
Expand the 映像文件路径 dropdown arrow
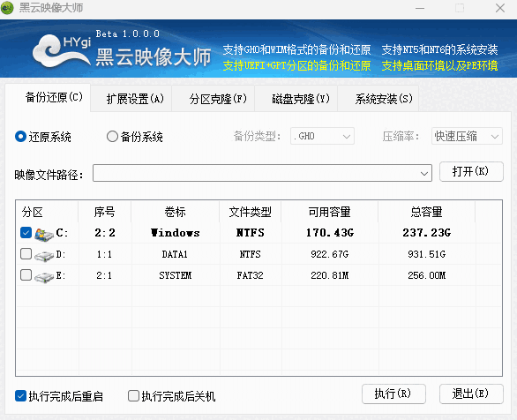424,174
